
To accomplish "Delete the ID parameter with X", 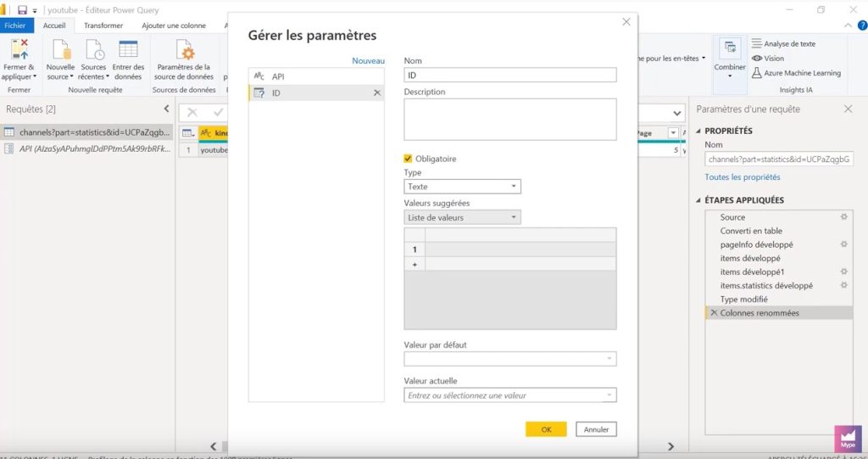I will pos(377,92).
